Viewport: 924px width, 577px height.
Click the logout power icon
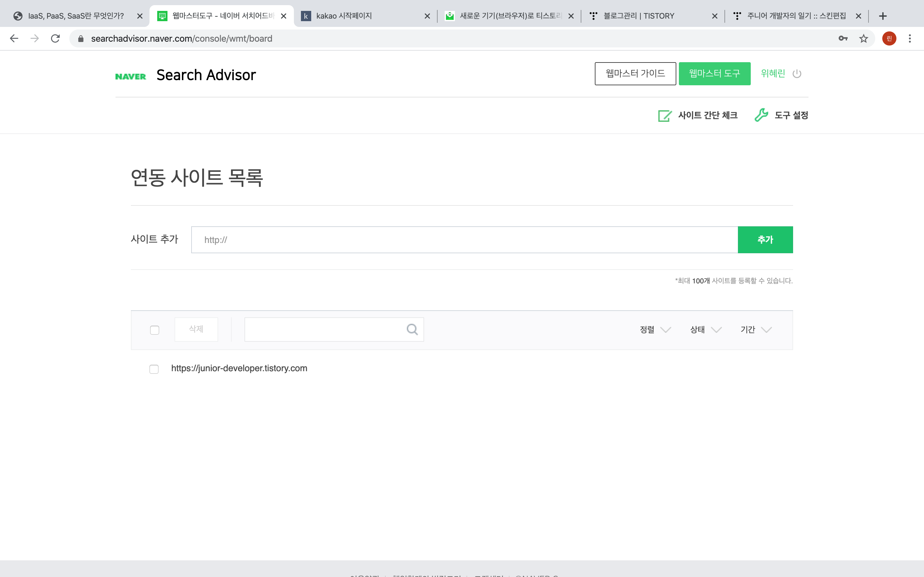pos(797,74)
